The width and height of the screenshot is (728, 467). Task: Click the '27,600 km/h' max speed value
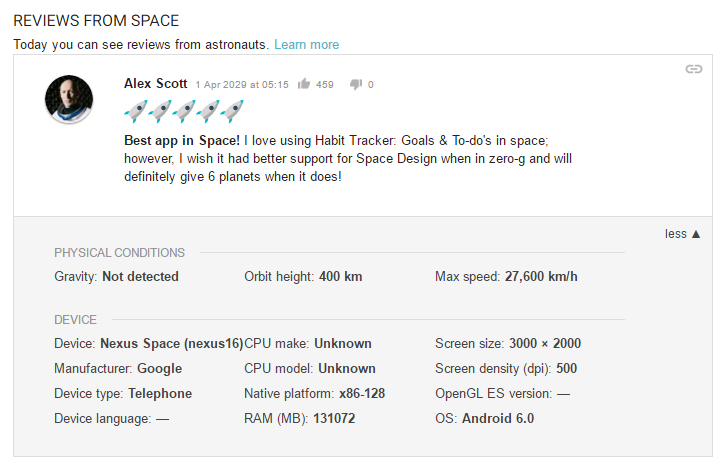tap(541, 276)
